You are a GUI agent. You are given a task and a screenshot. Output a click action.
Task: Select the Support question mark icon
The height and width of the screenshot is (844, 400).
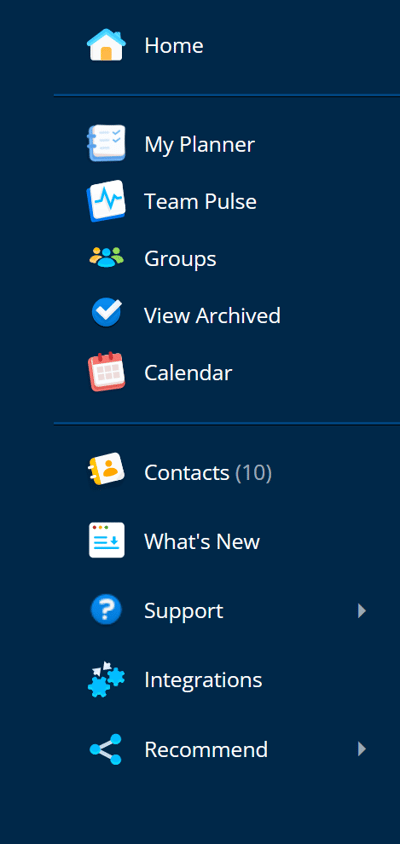(106, 610)
